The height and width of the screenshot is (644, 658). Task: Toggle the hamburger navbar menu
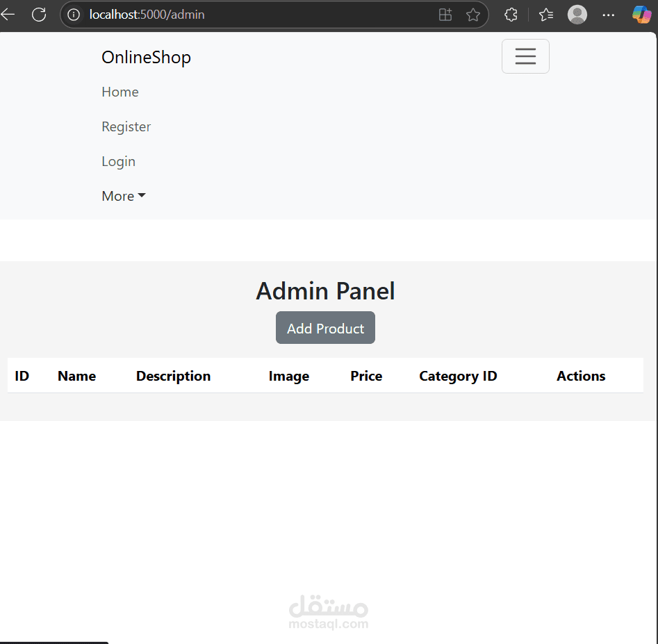coord(525,56)
